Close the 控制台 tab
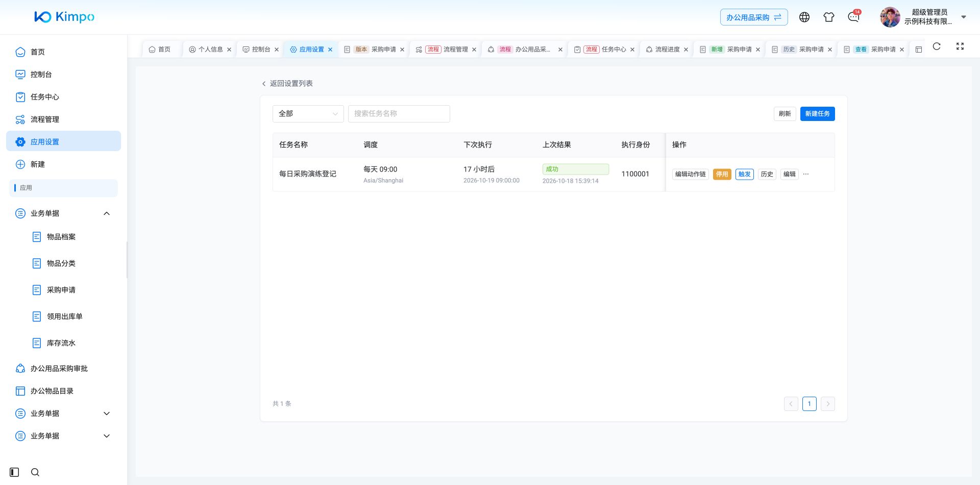The height and width of the screenshot is (485, 980). 277,50
